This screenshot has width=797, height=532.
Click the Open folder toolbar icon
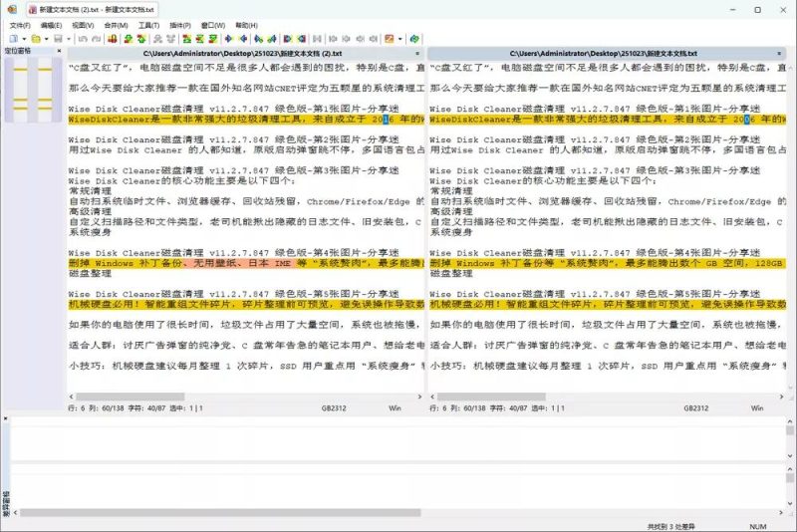(x=36, y=39)
